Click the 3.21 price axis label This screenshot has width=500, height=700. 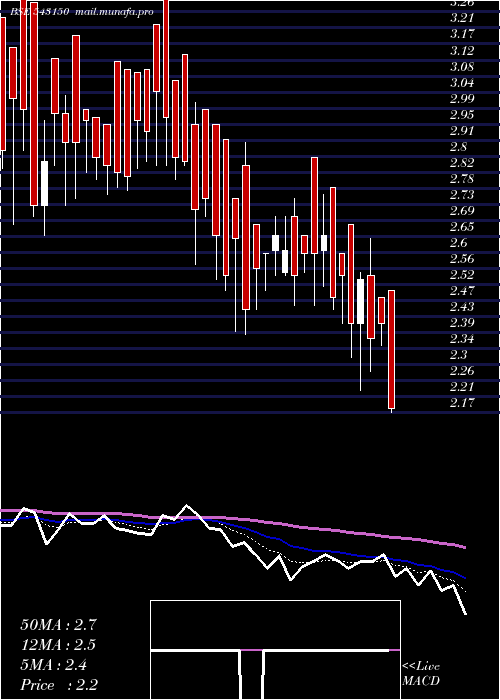(462, 18)
